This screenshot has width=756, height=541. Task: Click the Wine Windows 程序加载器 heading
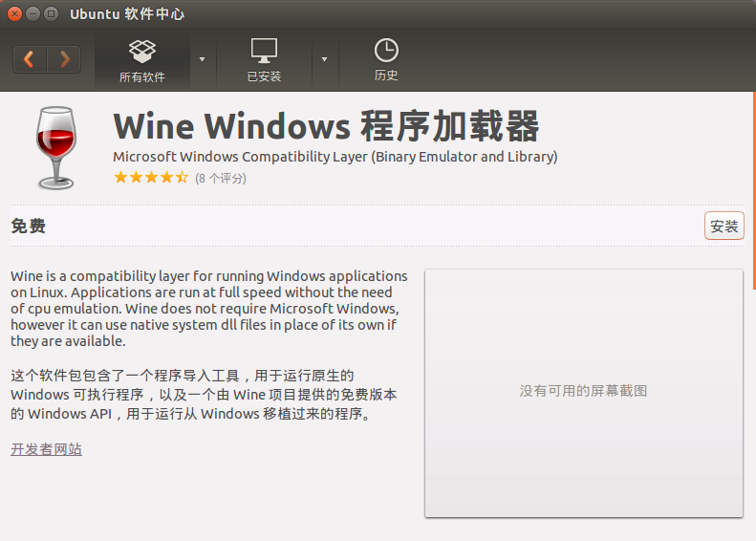(326, 126)
